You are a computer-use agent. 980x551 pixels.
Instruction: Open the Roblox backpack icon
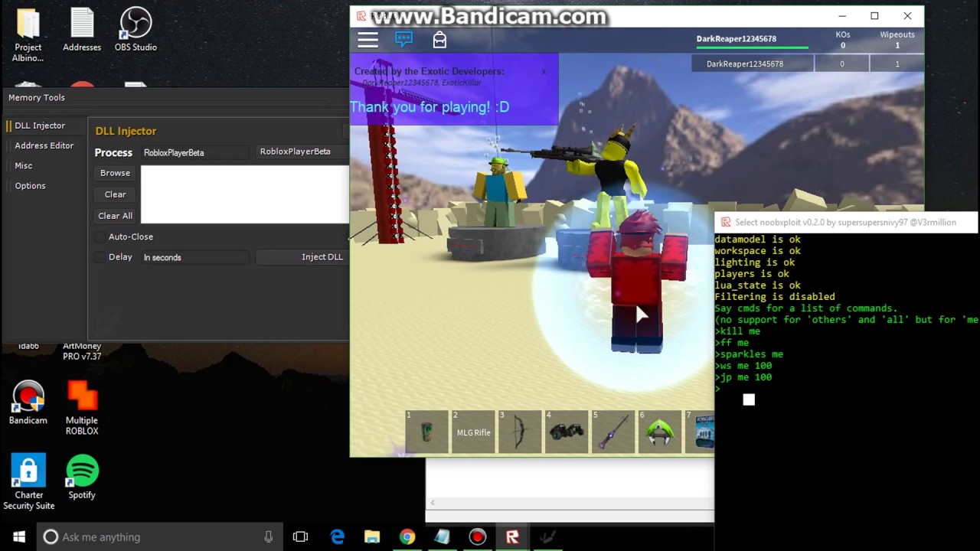439,39
